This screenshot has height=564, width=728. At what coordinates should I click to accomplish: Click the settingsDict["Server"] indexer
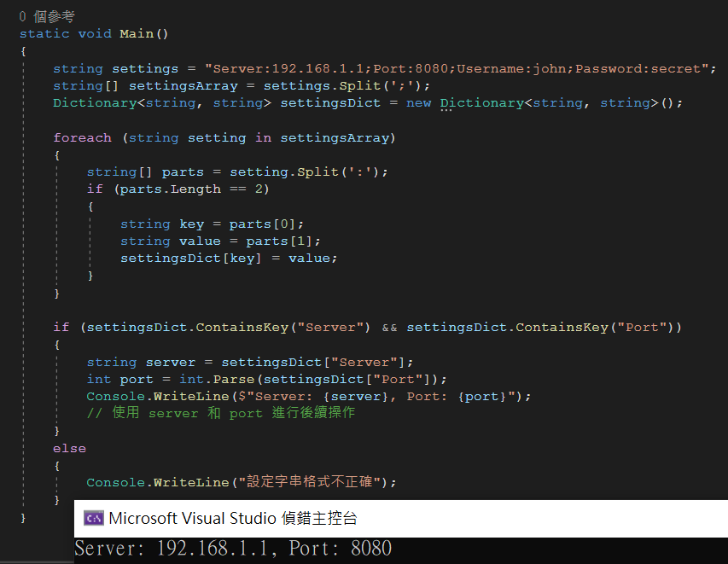pyautogui.click(x=313, y=363)
